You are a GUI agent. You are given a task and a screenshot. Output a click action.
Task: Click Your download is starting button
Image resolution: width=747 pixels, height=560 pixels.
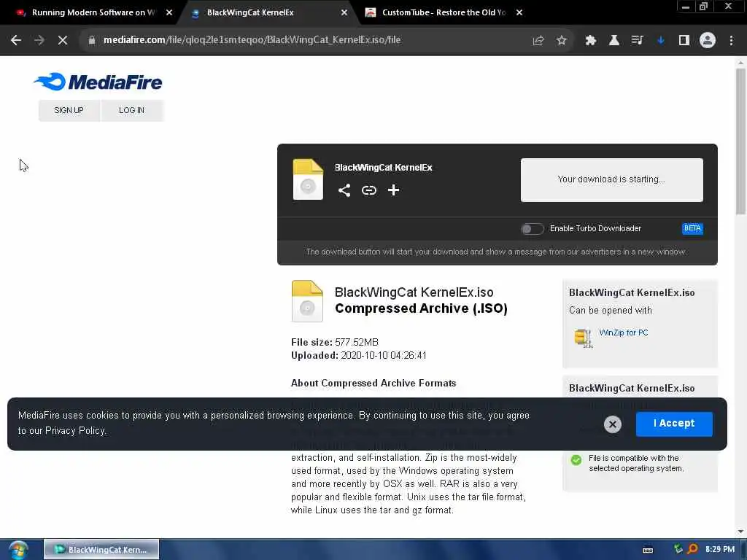coord(612,180)
